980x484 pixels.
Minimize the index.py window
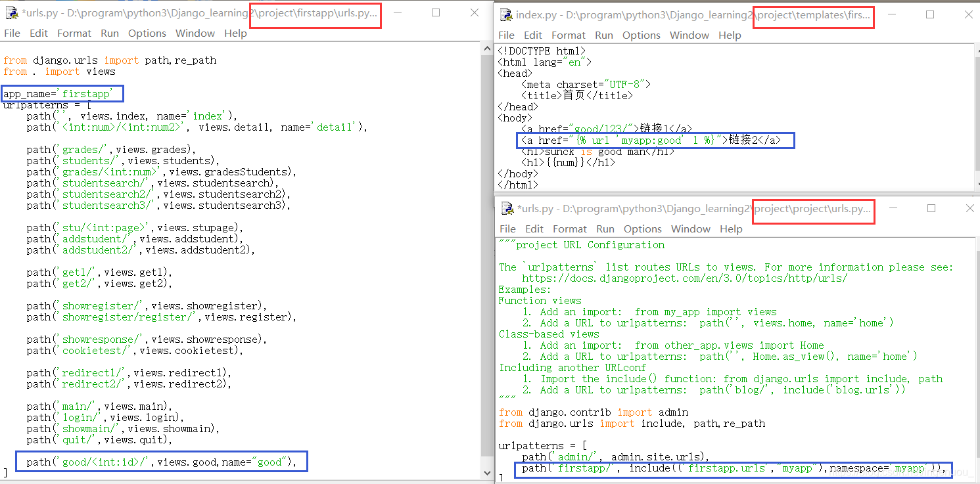pos(891,14)
